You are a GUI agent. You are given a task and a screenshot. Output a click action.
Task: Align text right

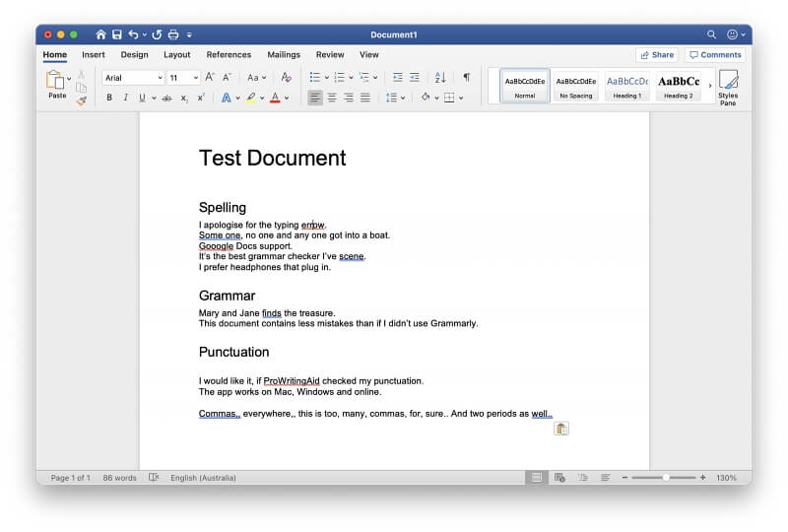[x=349, y=98]
